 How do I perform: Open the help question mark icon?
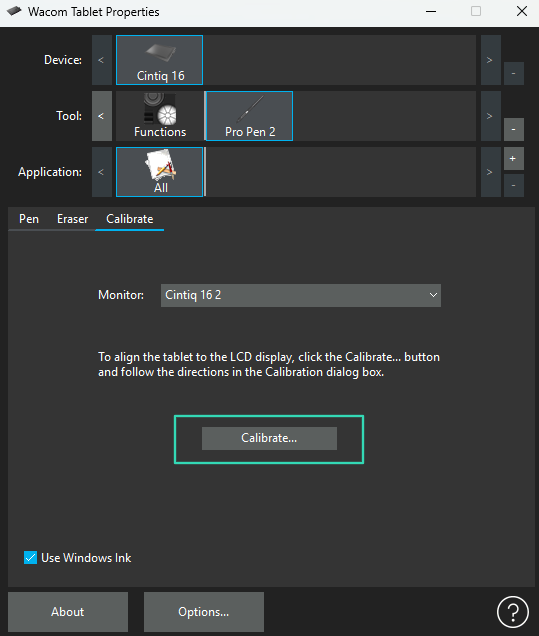(513, 612)
